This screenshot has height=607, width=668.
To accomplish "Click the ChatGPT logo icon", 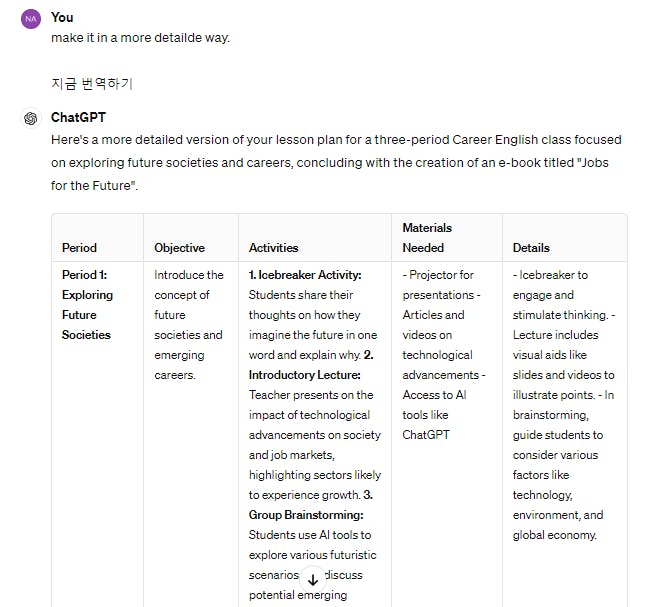I will pos(30,118).
